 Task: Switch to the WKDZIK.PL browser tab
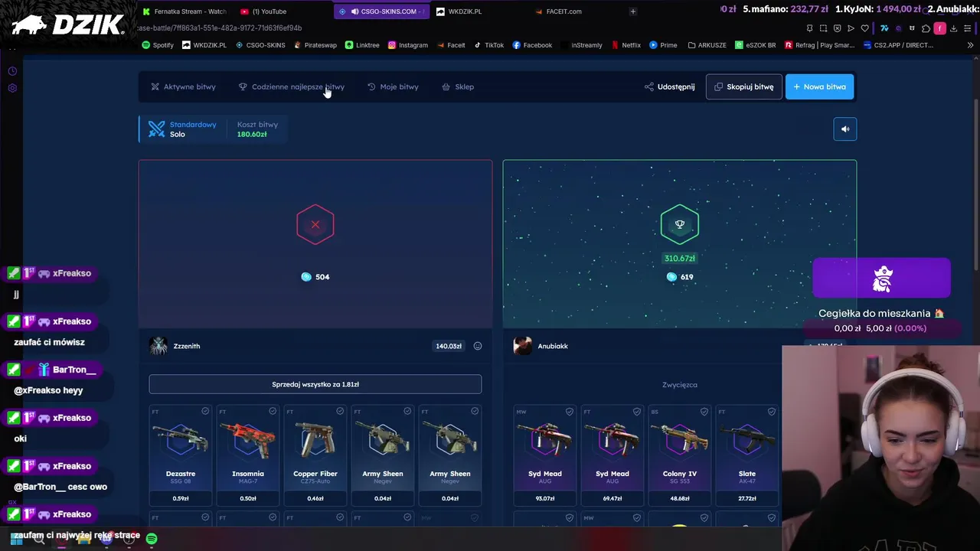tap(459, 11)
